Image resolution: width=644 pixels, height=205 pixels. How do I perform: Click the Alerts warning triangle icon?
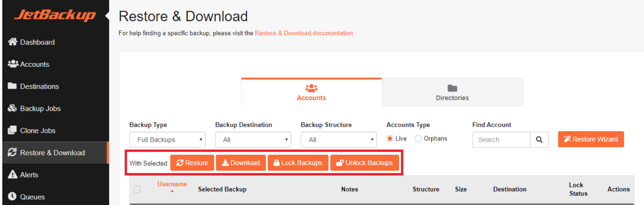click(x=13, y=174)
